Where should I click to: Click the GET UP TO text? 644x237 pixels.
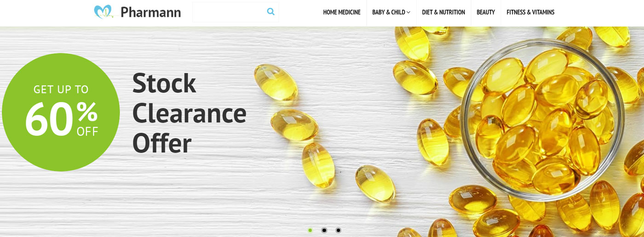pos(61,89)
